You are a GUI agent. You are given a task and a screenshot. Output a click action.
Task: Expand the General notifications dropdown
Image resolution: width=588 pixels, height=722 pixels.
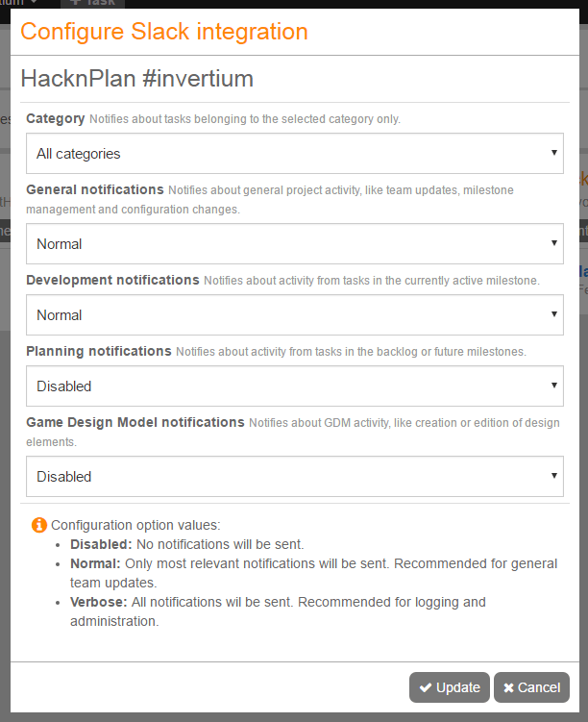click(x=294, y=244)
